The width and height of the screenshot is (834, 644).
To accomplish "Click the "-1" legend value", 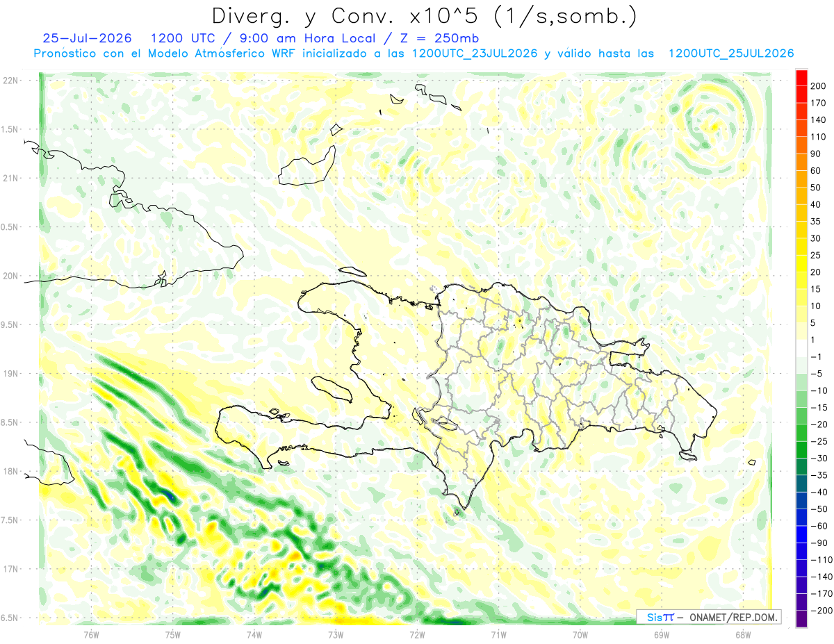I will click(x=816, y=356).
